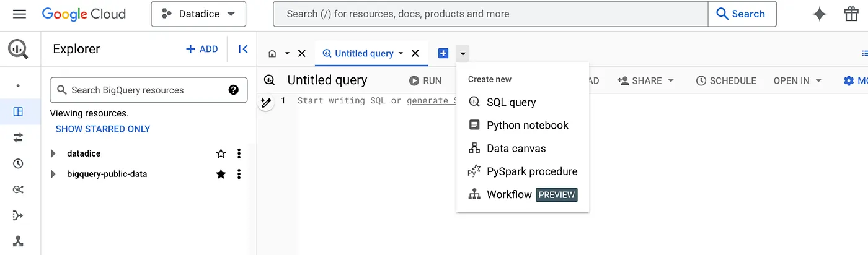
Task: Click SHOW STARRED ONLY filter
Action: click(x=103, y=129)
